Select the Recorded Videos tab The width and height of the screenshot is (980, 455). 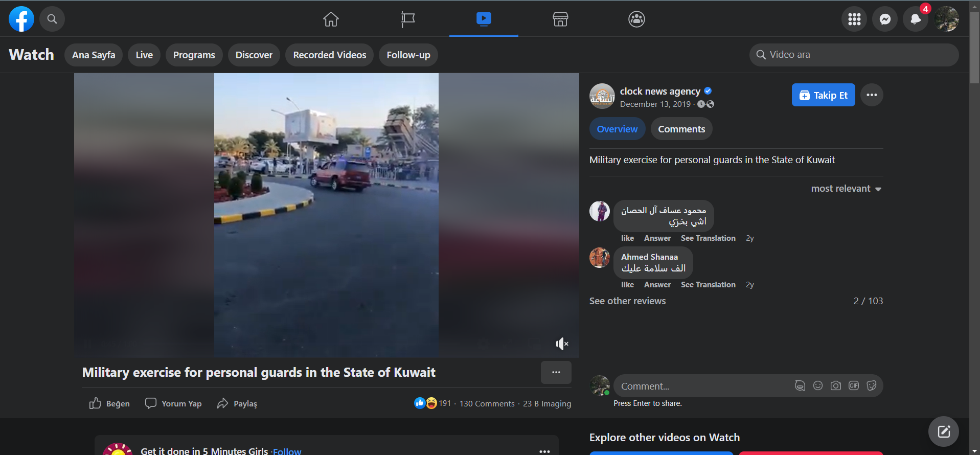(x=329, y=55)
